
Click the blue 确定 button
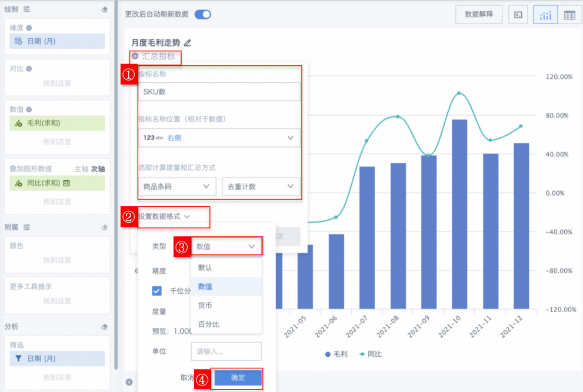tap(238, 378)
